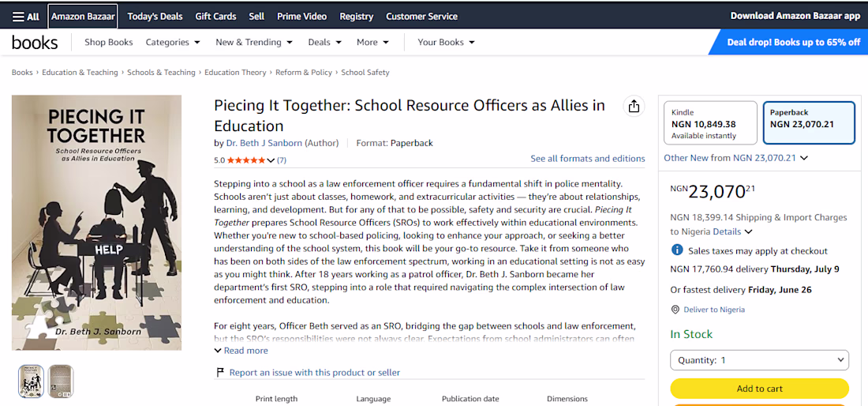The width and height of the screenshot is (868, 406).
Task: Click Shop Books in the books bar
Action: click(x=109, y=42)
